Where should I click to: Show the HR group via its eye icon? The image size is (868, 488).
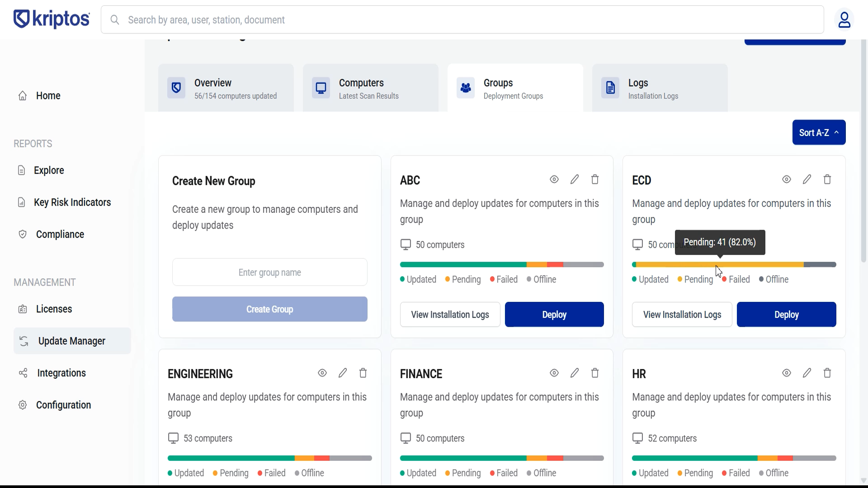787,373
